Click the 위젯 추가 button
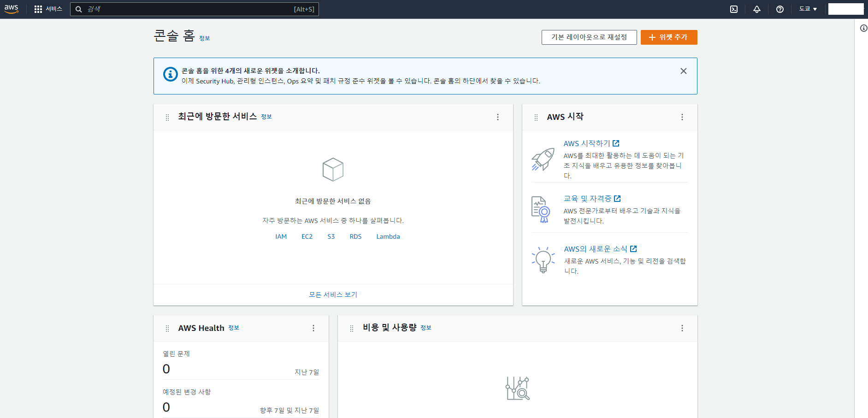Image resolution: width=868 pixels, height=418 pixels. [x=669, y=37]
